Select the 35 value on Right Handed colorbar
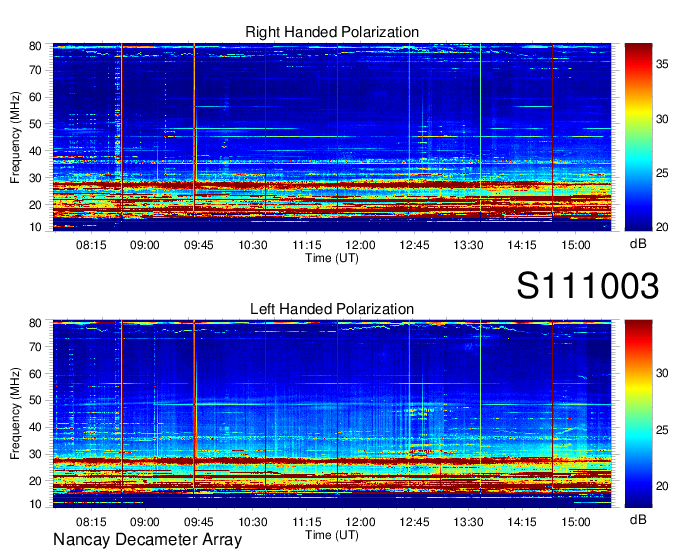This screenshot has width=680, height=552. click(x=662, y=65)
